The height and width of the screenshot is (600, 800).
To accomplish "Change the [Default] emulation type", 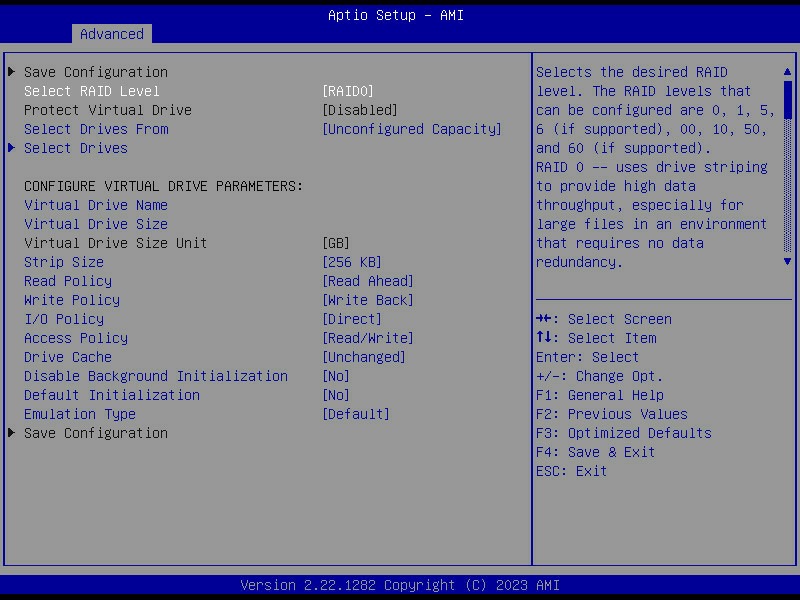I will point(356,414).
